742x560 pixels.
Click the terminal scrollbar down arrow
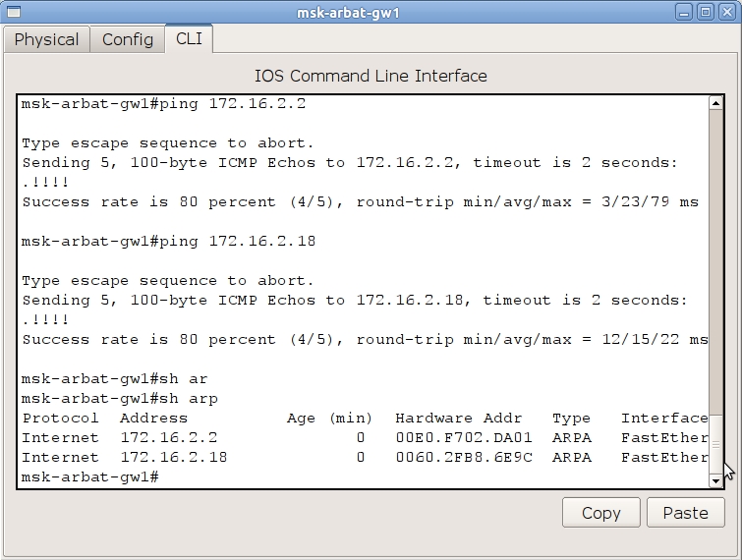pos(715,480)
